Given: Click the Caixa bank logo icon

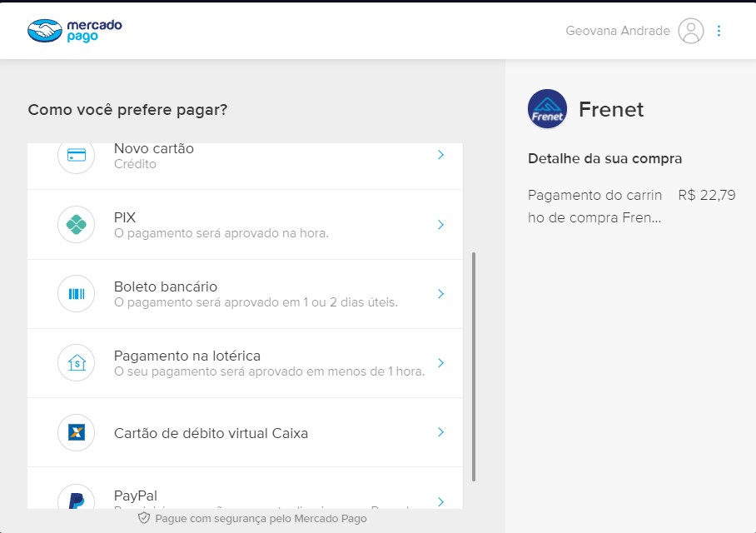Looking at the screenshot, I should [x=77, y=432].
